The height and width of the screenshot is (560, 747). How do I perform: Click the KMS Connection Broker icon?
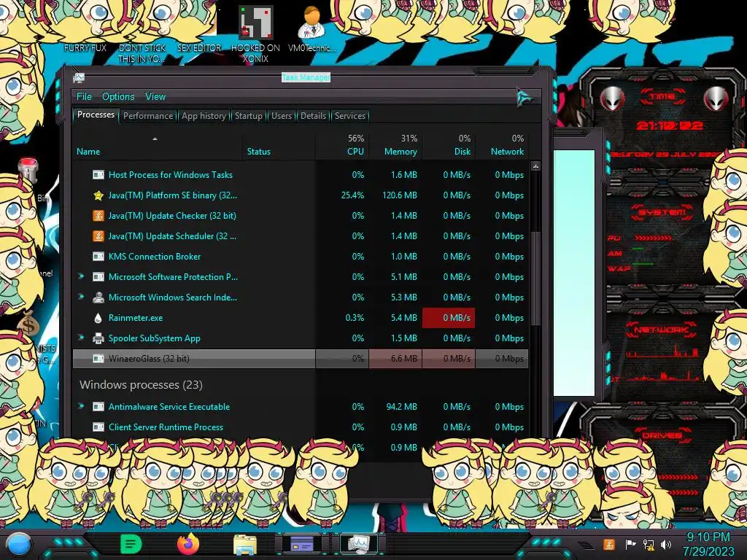(98, 257)
